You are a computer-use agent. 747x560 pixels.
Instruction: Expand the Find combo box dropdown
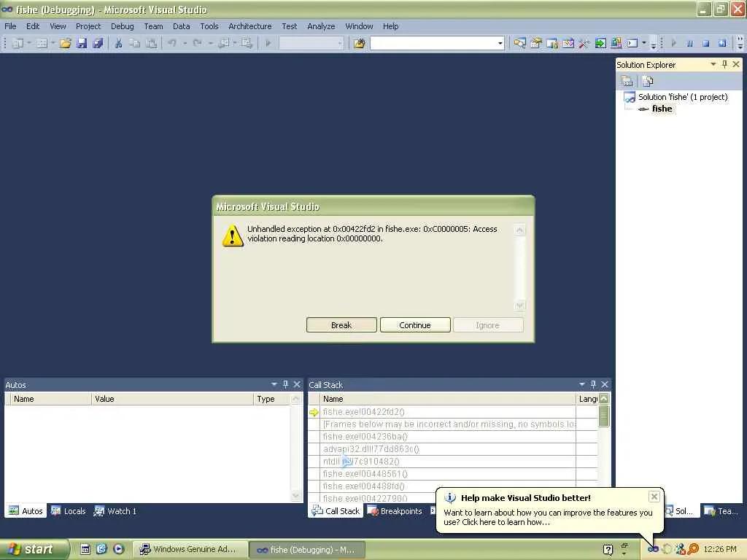[x=500, y=43]
